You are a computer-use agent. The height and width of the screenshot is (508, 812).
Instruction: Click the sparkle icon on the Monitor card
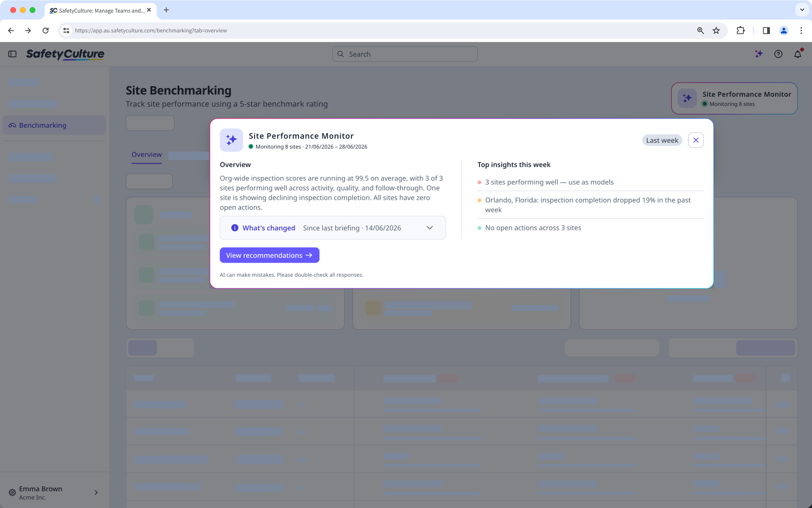coord(687,98)
